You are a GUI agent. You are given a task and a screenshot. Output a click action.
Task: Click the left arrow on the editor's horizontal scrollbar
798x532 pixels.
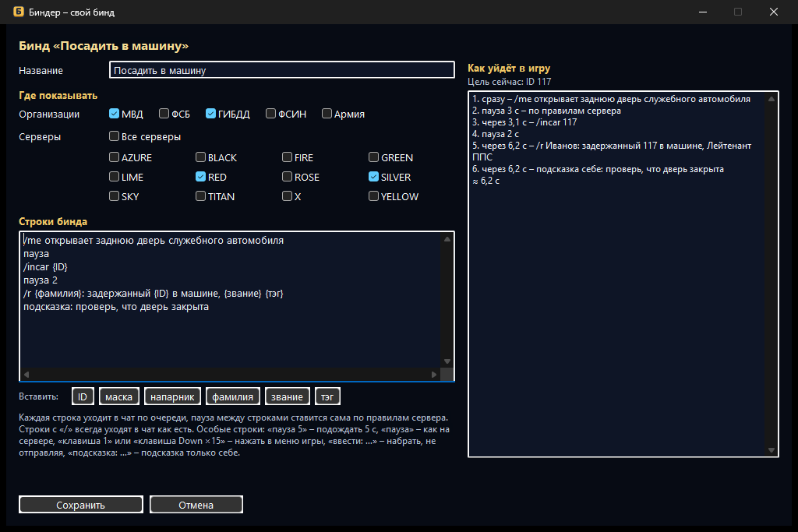pyautogui.click(x=26, y=375)
